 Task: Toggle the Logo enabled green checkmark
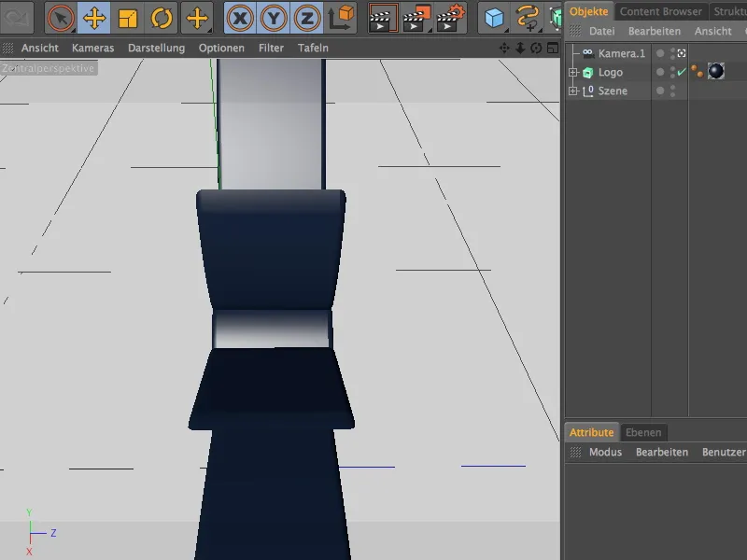[x=682, y=72]
